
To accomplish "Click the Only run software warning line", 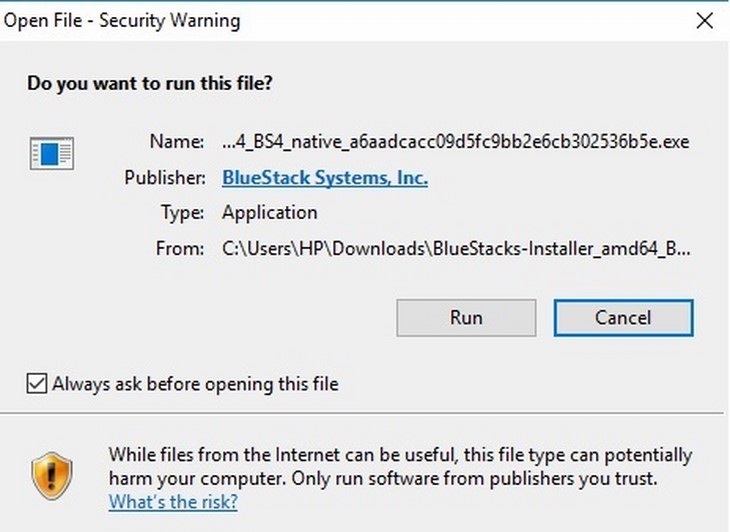I will [x=474, y=479].
